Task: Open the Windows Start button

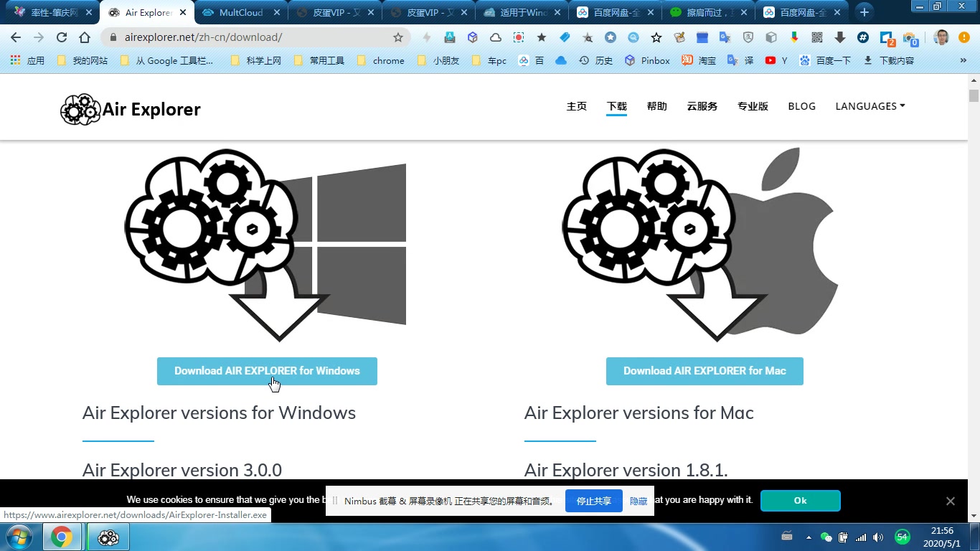Action: (19, 537)
